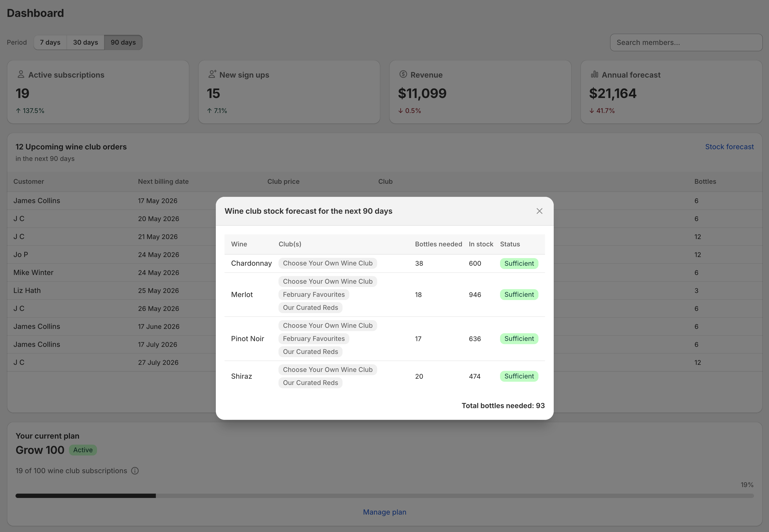Image resolution: width=769 pixels, height=532 pixels.
Task: Open the Stock forecast link
Action: (x=729, y=147)
